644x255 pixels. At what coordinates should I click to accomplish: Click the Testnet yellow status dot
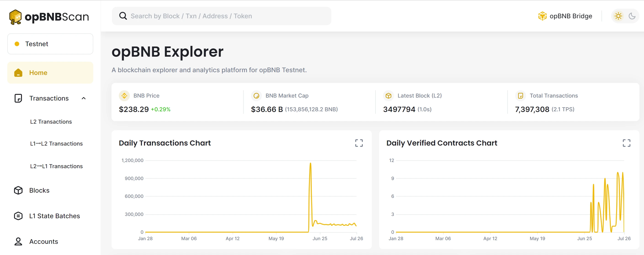(x=17, y=44)
